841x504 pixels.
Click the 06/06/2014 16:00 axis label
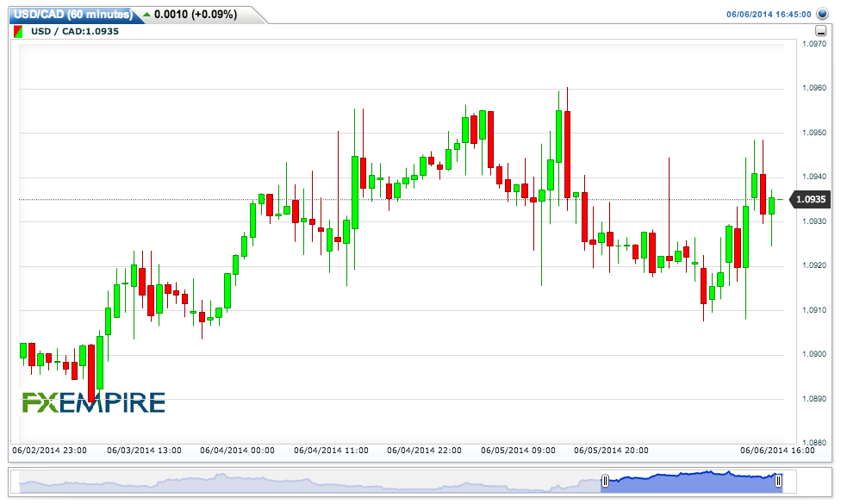tap(777, 451)
